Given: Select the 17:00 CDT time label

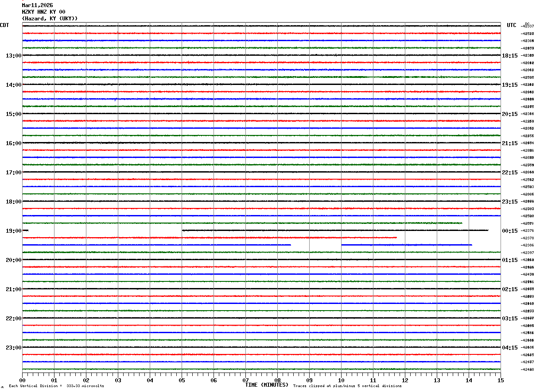Looking at the screenshot, I should [x=13, y=173].
